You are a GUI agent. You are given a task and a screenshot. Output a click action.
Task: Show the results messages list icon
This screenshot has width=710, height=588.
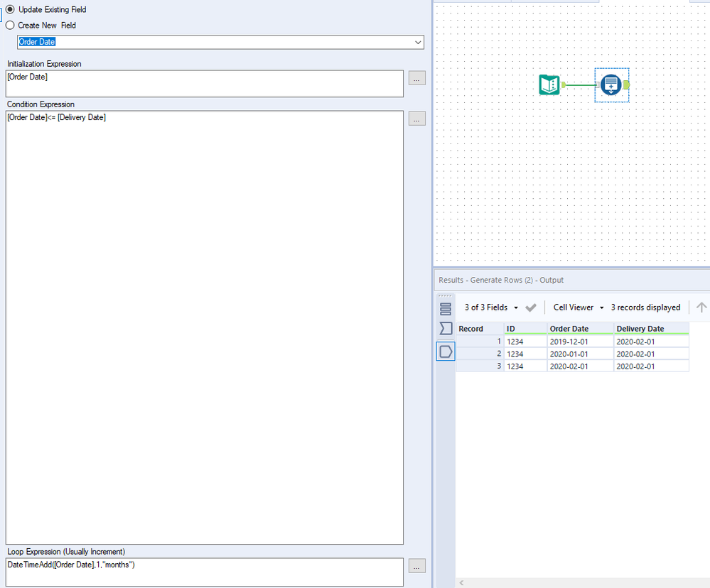coord(446,309)
